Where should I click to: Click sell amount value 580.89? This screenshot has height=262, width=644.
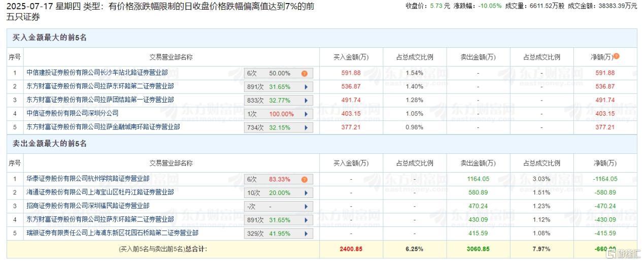pos(478,192)
